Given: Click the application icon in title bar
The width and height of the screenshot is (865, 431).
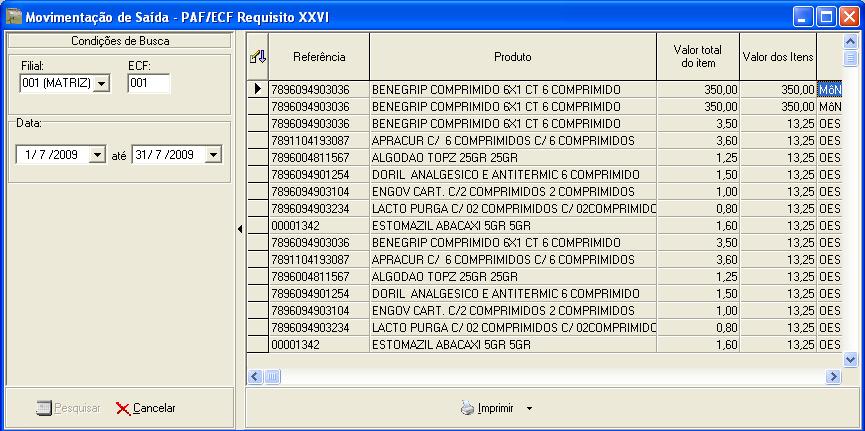Looking at the screenshot, I should click(13, 16).
